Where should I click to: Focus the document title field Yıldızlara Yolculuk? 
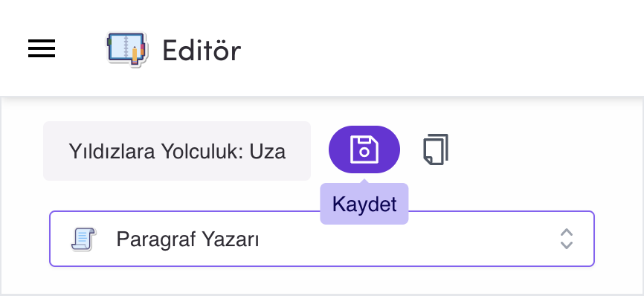(x=177, y=151)
